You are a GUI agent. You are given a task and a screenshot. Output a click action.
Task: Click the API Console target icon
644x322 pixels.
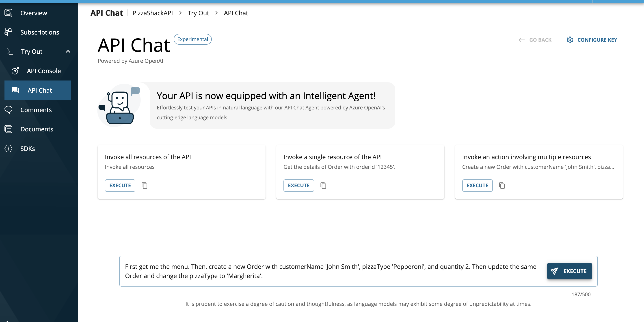[15, 71]
